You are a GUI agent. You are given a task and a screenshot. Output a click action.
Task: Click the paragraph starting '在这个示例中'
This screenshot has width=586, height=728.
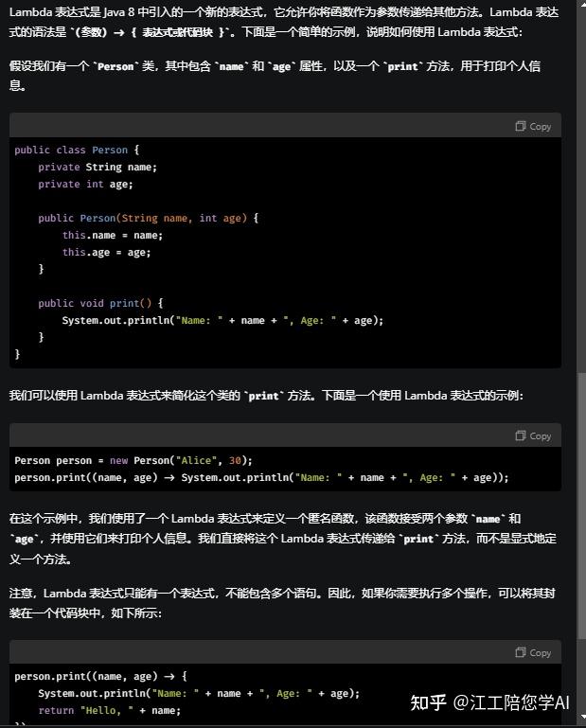283,539
